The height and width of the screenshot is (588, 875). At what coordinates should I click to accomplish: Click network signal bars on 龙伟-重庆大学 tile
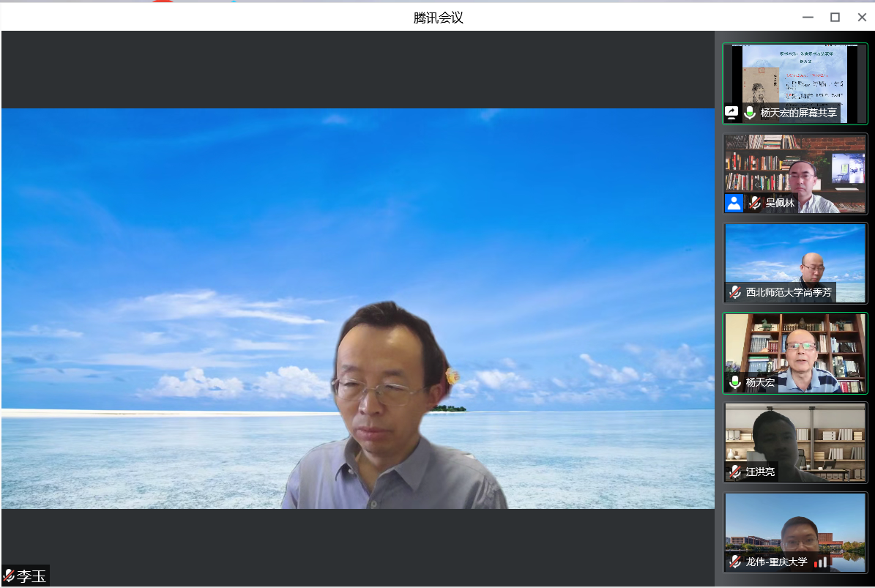click(x=822, y=562)
